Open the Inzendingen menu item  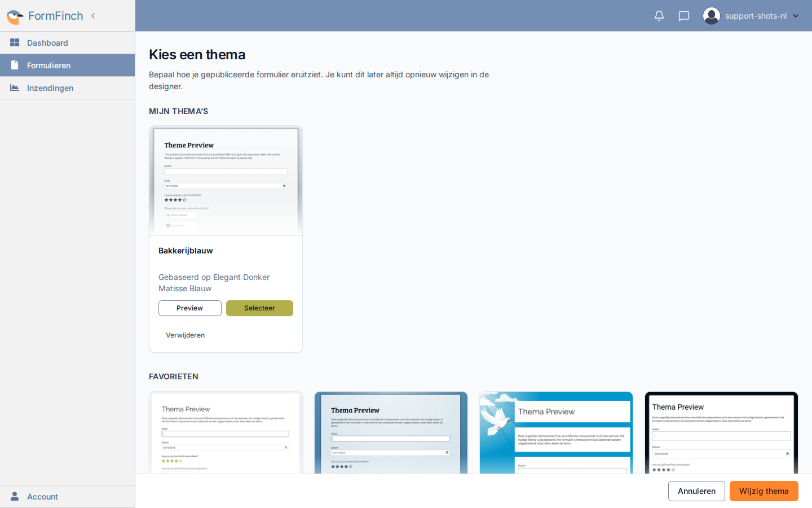click(68, 88)
